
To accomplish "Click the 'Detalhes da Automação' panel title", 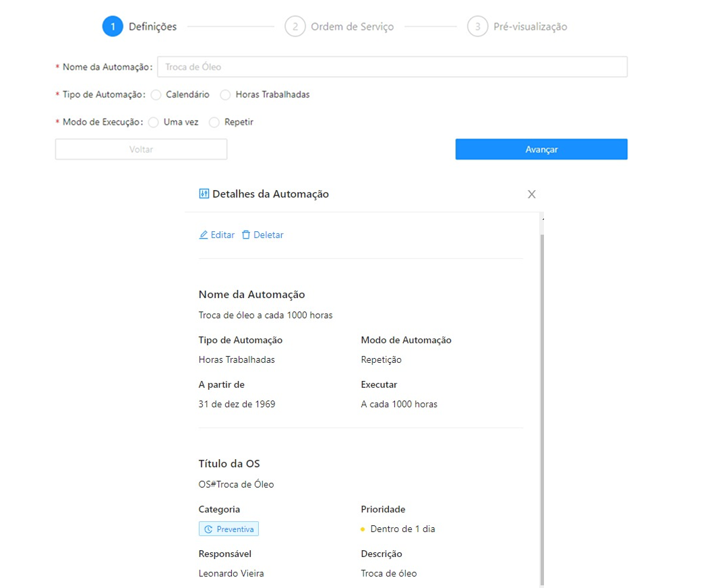I will tap(271, 194).
